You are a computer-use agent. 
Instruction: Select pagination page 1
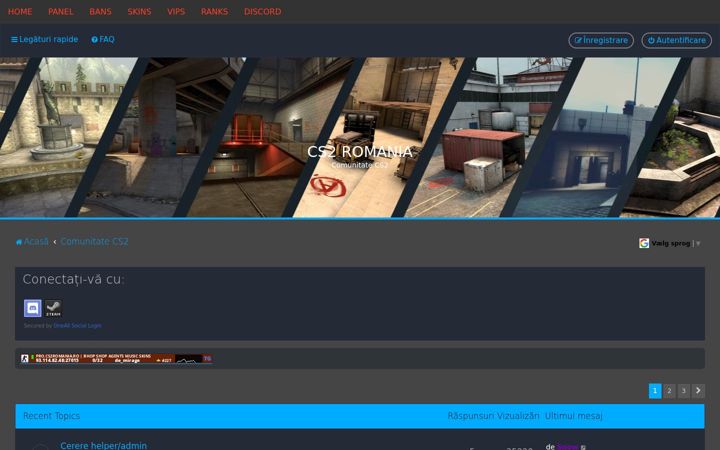pyautogui.click(x=655, y=391)
